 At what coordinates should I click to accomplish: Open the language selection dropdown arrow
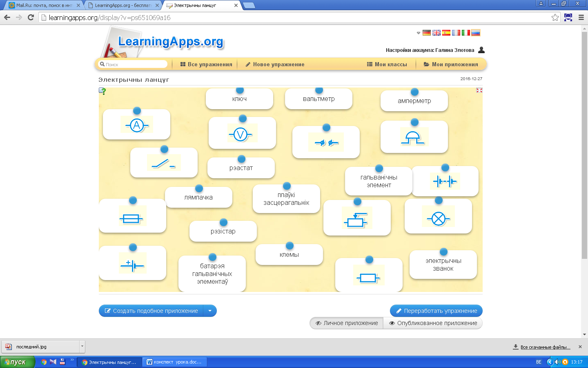[x=418, y=33]
